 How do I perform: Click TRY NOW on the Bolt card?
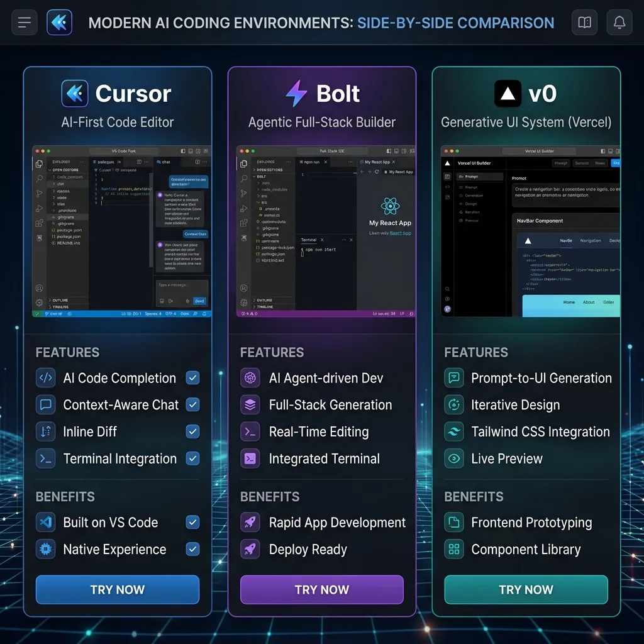click(x=321, y=589)
